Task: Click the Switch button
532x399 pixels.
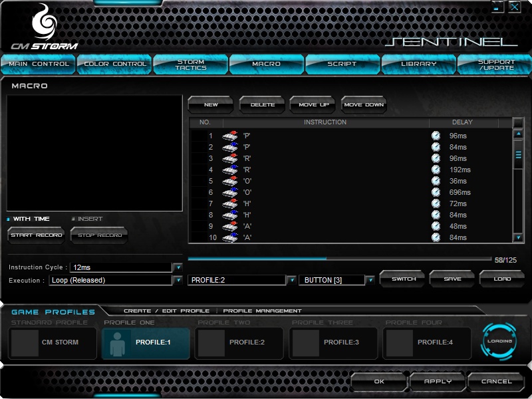Action: [x=404, y=279]
